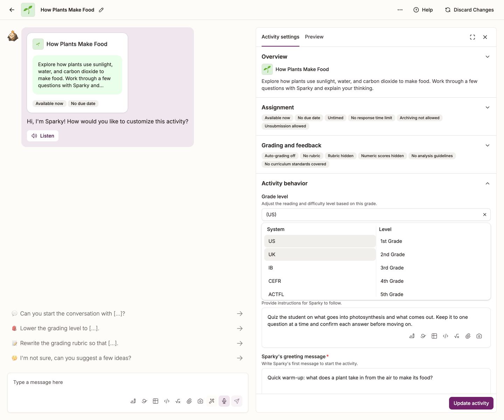Select CEFR in the System list

click(320, 281)
